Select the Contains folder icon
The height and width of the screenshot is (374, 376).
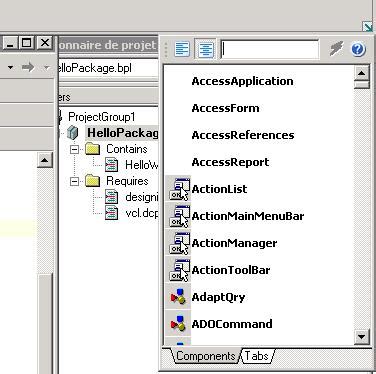[92, 149]
